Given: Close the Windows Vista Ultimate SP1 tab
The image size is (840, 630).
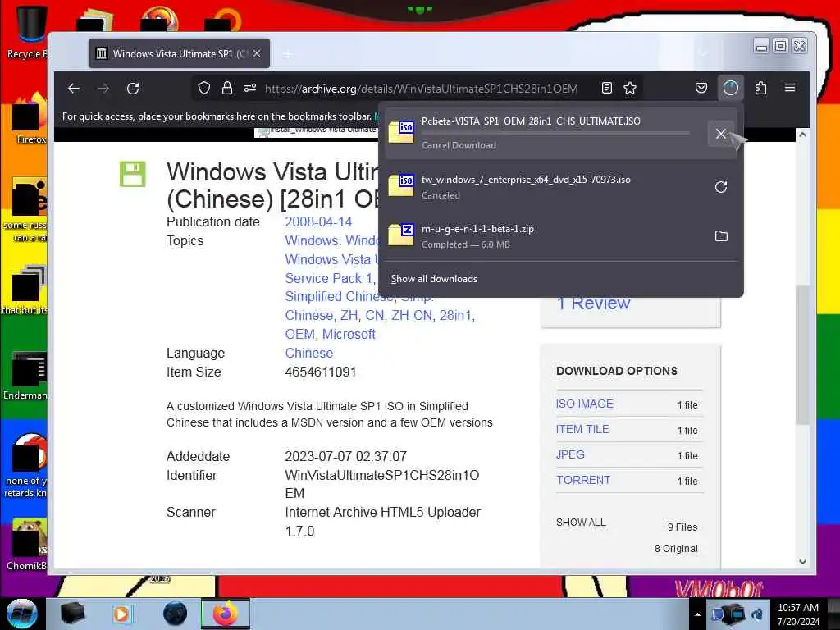Looking at the screenshot, I should [x=257, y=53].
